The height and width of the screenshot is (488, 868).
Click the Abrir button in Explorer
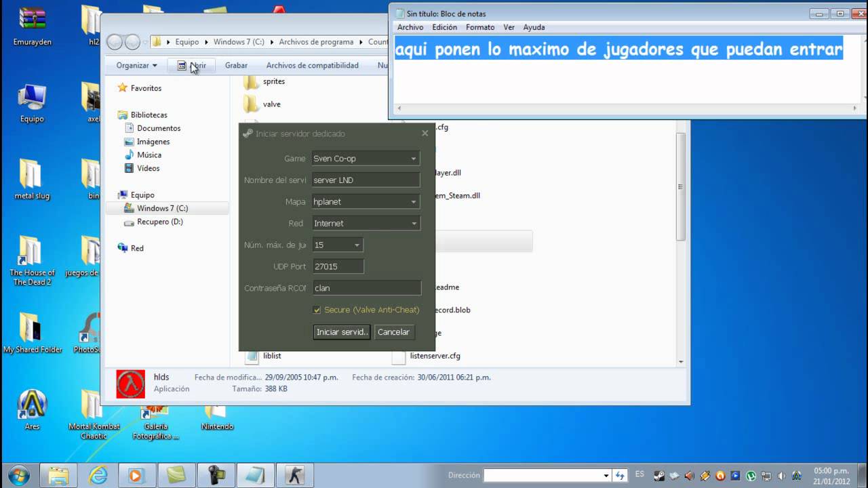pyautogui.click(x=191, y=66)
